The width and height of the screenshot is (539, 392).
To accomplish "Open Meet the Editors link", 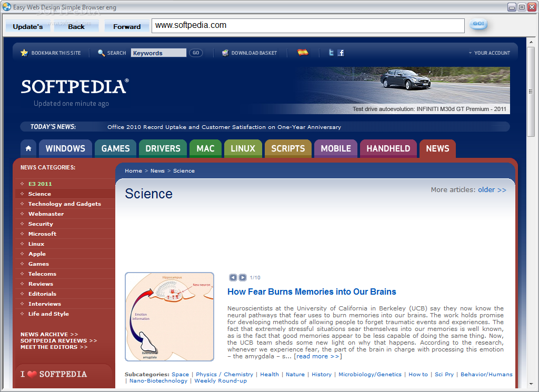I will (54, 347).
